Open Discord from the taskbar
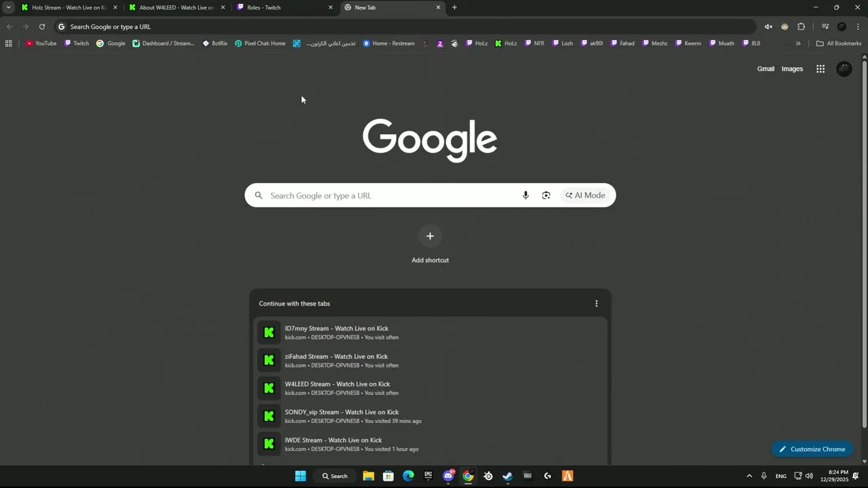The height and width of the screenshot is (488, 868). (448, 476)
